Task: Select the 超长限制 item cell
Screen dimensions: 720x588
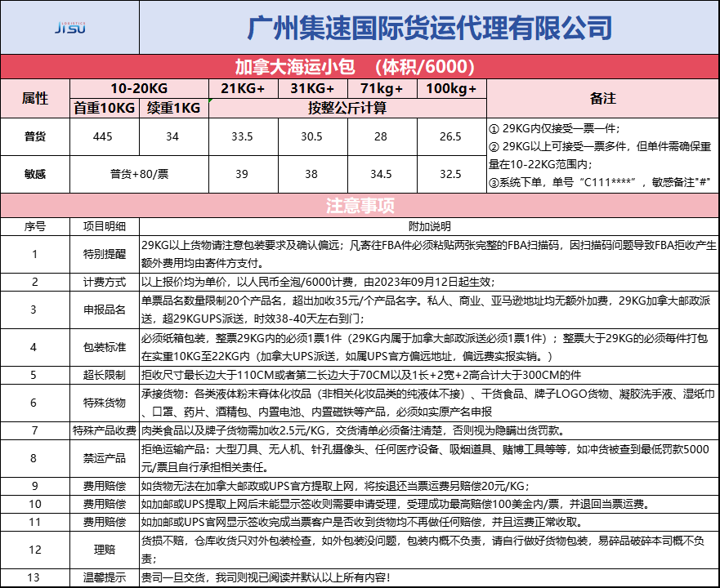Action: 105,375
